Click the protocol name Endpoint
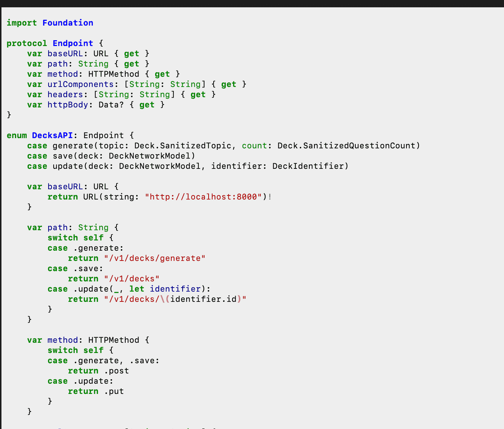504x429 pixels. tap(73, 43)
